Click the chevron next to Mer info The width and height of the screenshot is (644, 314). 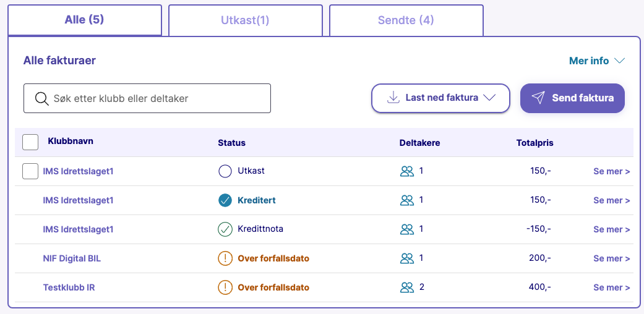point(619,61)
